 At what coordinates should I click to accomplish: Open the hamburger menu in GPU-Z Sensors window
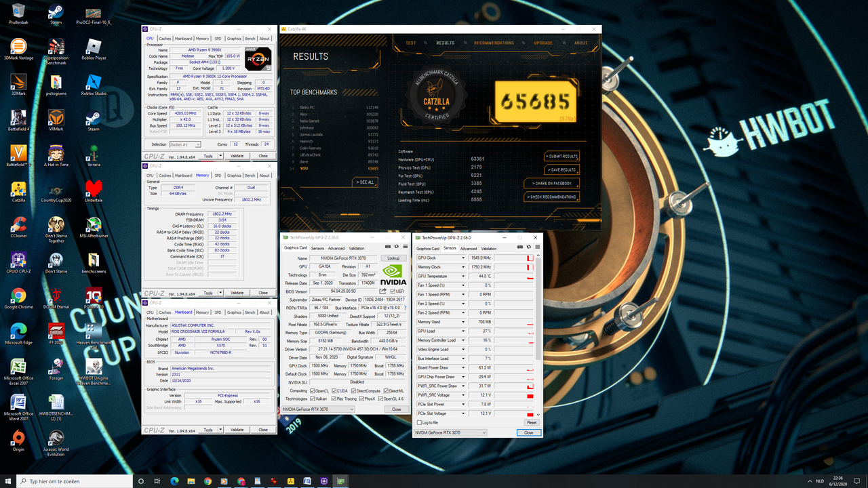coord(537,247)
